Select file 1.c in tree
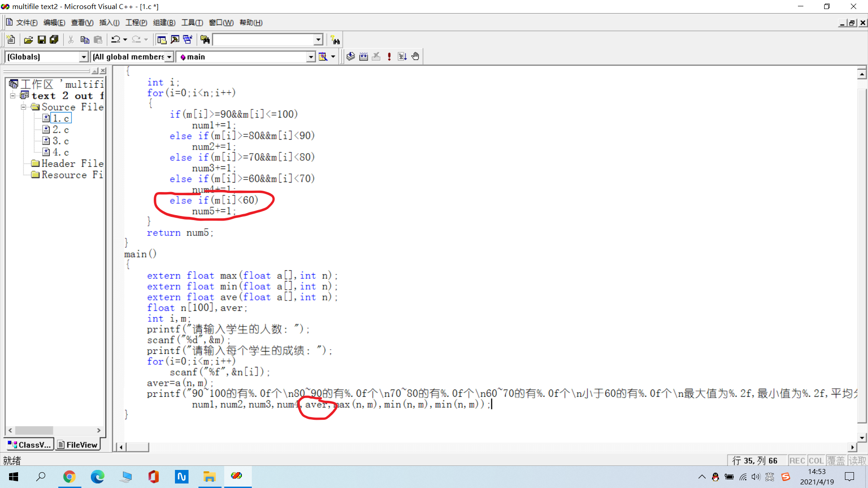The width and height of the screenshot is (868, 488). 61,118
